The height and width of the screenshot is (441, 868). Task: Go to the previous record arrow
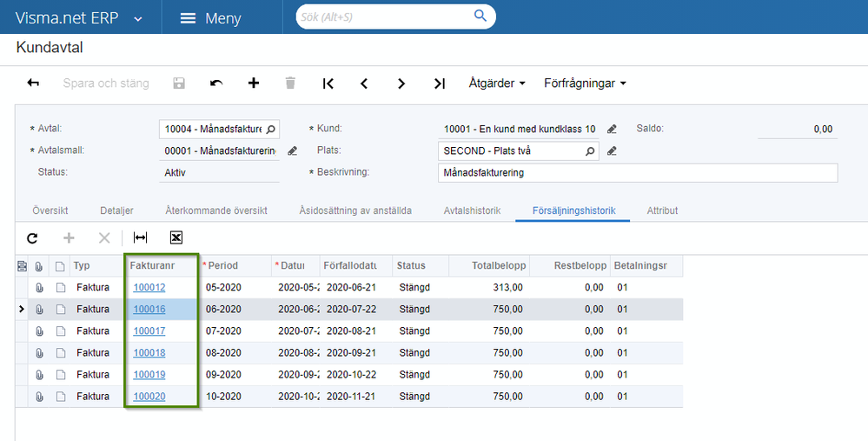point(364,84)
